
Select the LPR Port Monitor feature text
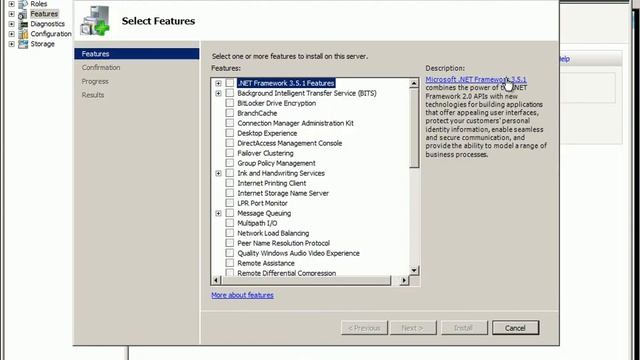tap(262, 203)
